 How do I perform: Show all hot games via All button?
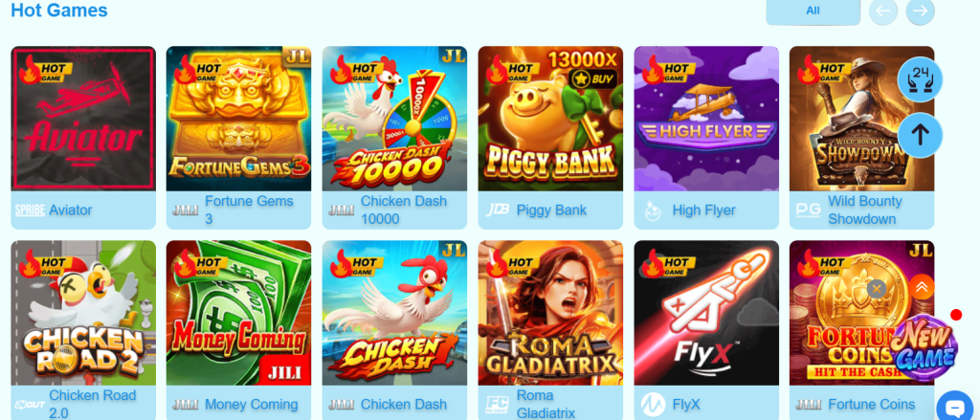(813, 11)
